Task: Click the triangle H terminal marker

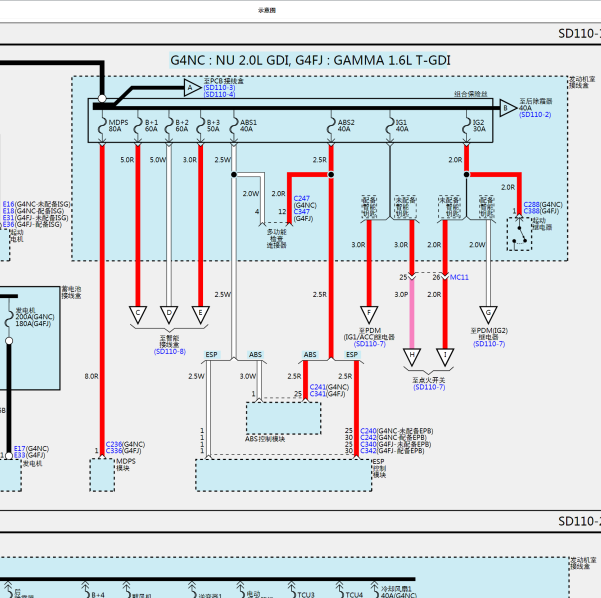Action: (412, 357)
